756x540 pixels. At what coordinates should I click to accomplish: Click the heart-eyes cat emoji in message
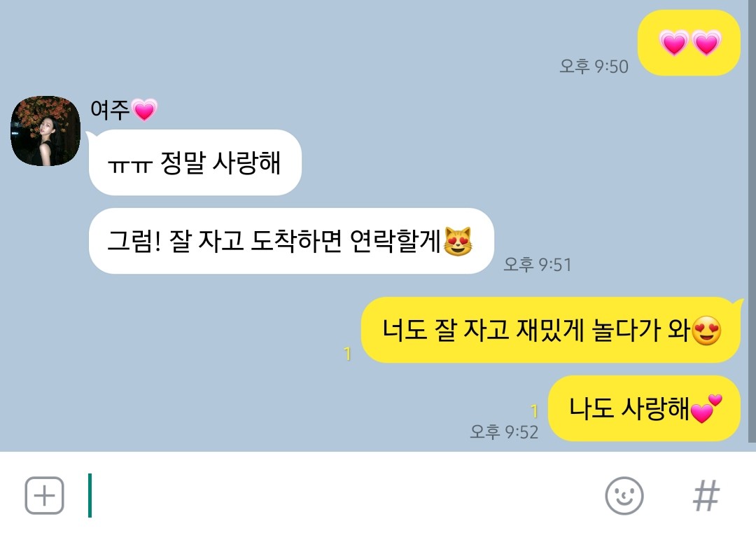point(458,242)
